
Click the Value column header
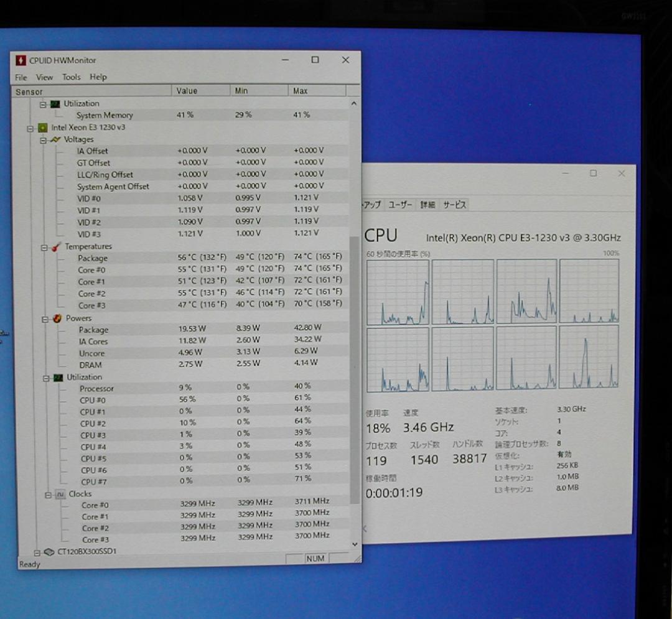tap(200, 91)
